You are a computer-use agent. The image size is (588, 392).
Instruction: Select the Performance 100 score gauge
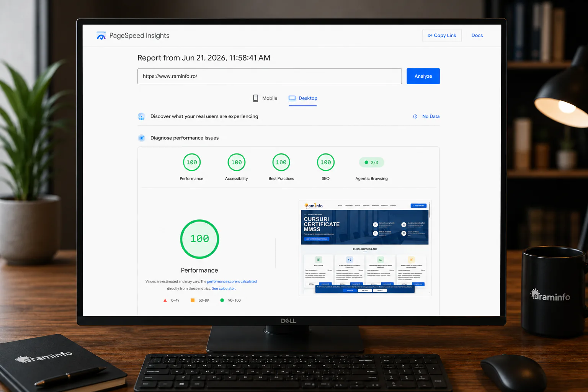click(x=192, y=162)
